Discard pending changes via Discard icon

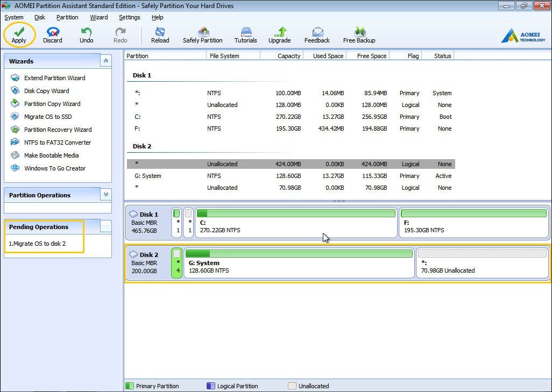click(x=53, y=34)
